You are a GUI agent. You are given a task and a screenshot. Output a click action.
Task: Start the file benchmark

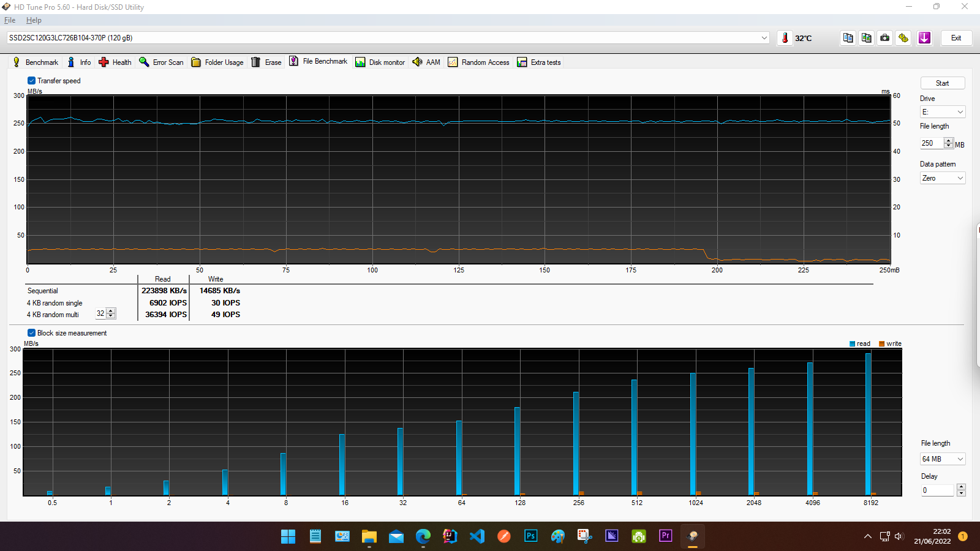[943, 83]
